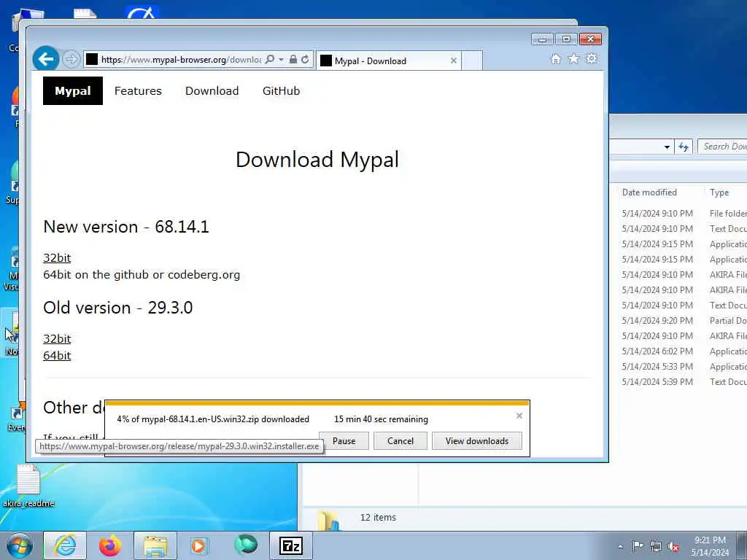
Task: Click the Downloads folder icon in details pane
Action: pyautogui.click(x=329, y=521)
